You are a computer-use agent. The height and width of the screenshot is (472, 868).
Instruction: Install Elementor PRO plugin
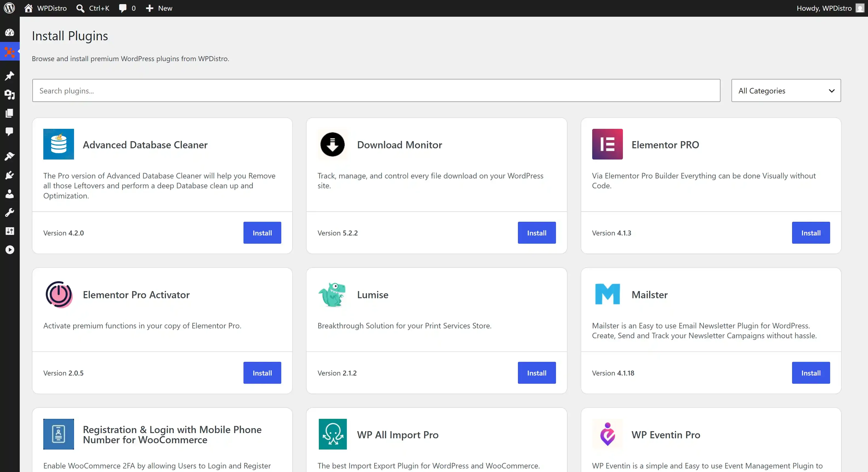click(x=811, y=232)
